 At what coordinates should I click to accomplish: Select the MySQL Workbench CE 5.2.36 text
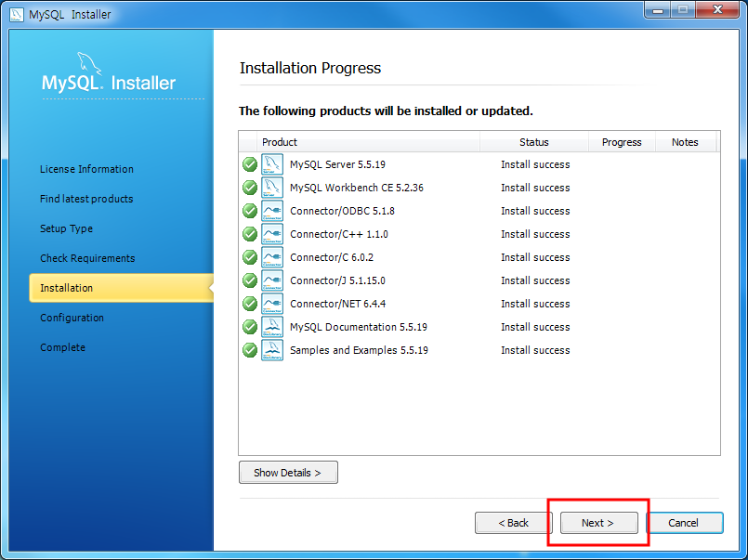tap(357, 188)
